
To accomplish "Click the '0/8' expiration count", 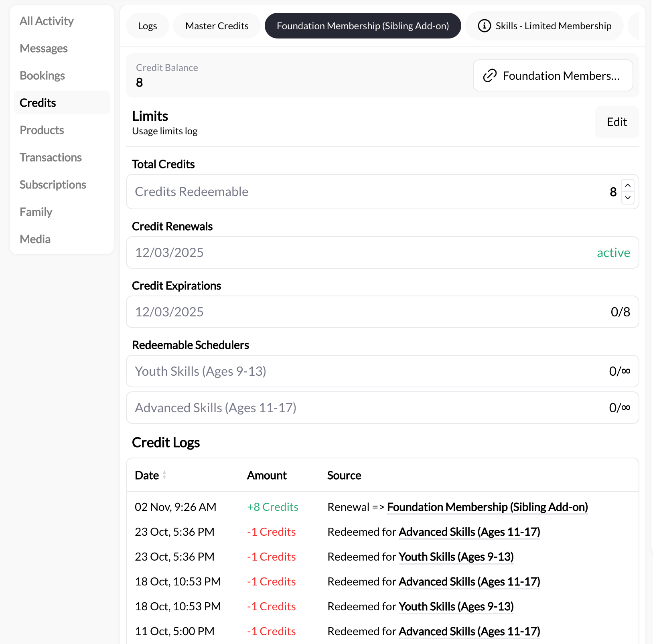I will pyautogui.click(x=620, y=312).
